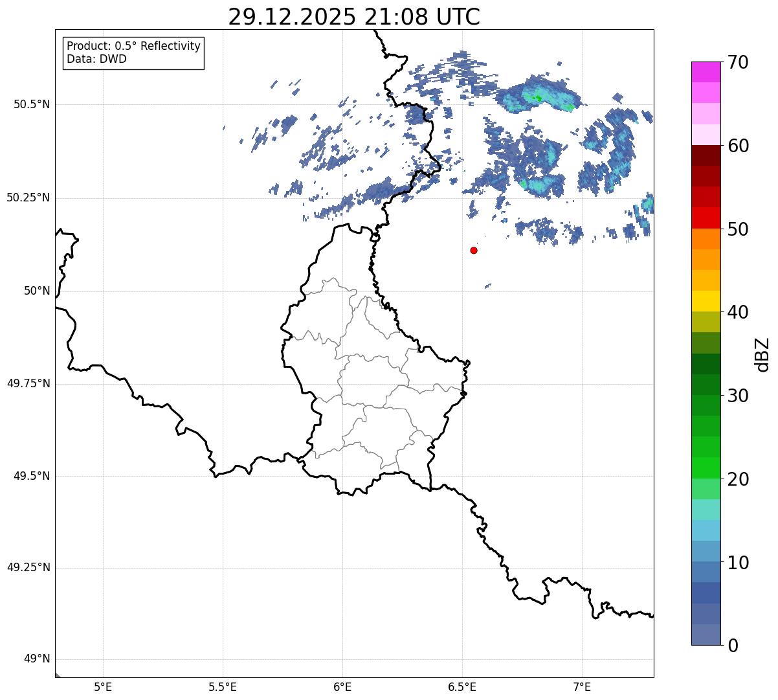Click the 49°N latitude label
Viewport: 778px width, 700px height.
click(x=37, y=659)
